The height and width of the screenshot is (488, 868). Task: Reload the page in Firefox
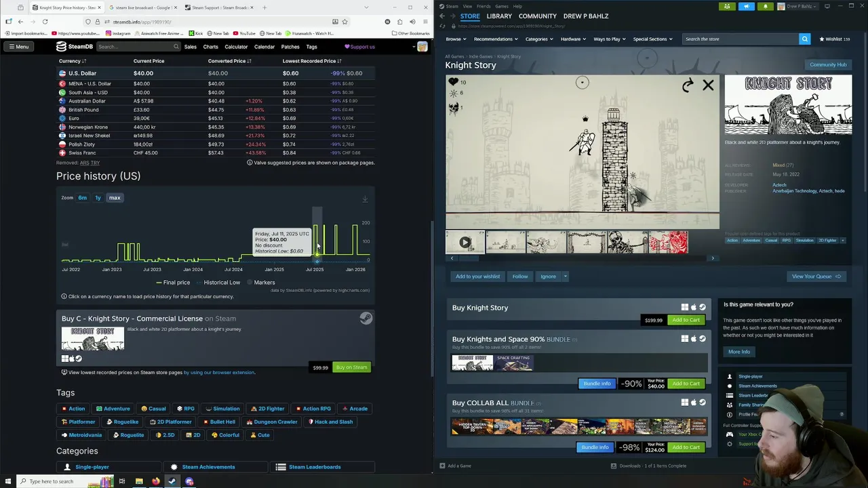(x=45, y=22)
